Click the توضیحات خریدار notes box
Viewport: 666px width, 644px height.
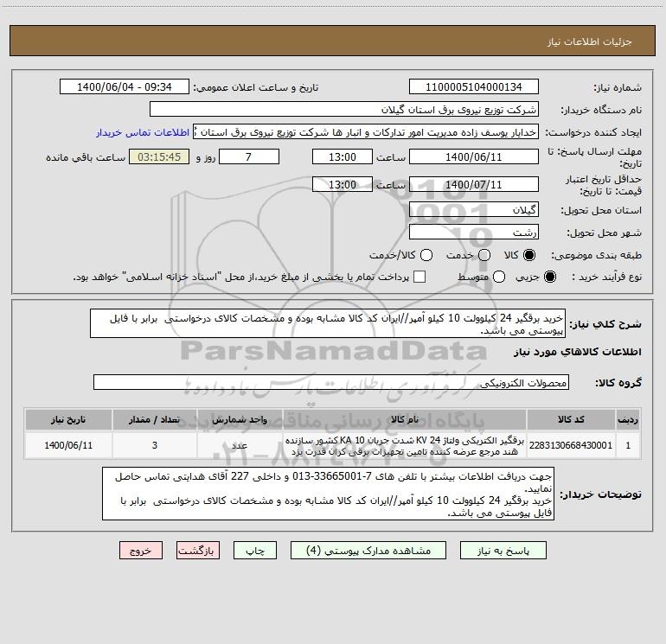click(x=328, y=494)
